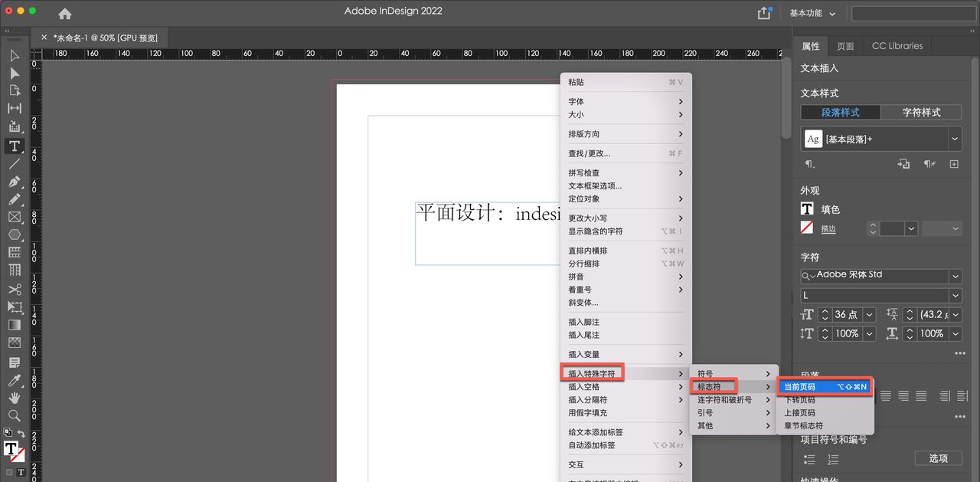Select the Gradient tool in the toolbar

click(x=14, y=325)
